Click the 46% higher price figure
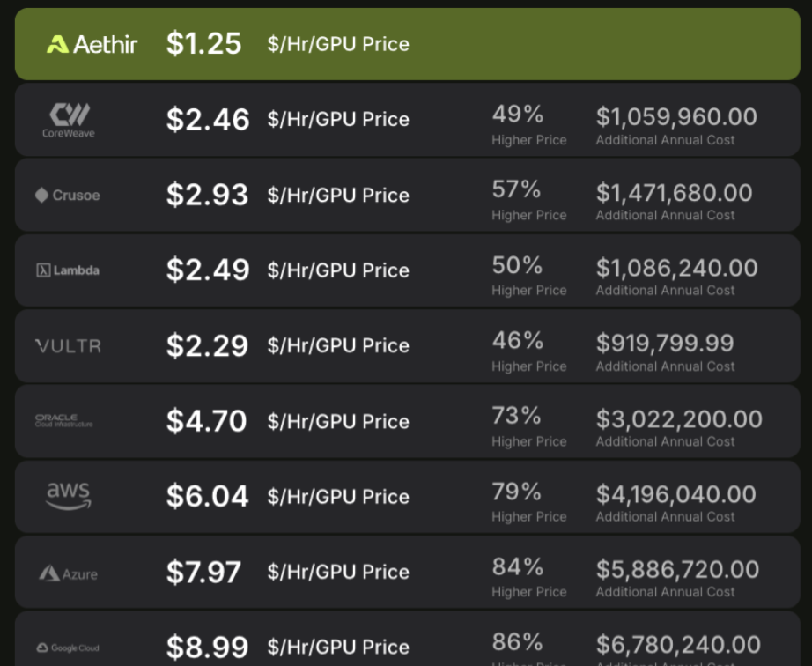 [517, 340]
